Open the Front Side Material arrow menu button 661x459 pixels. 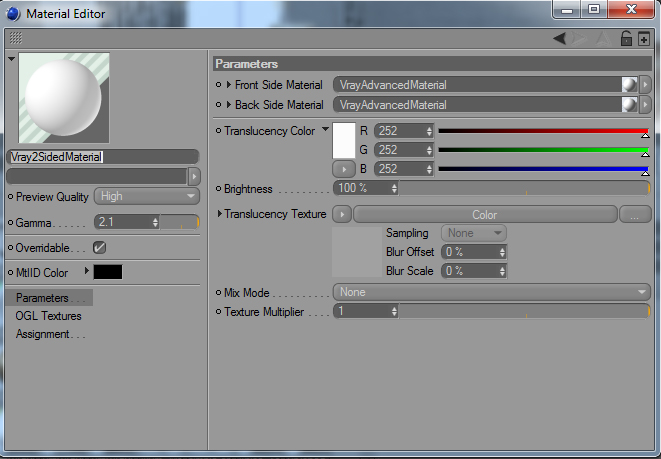pos(645,85)
